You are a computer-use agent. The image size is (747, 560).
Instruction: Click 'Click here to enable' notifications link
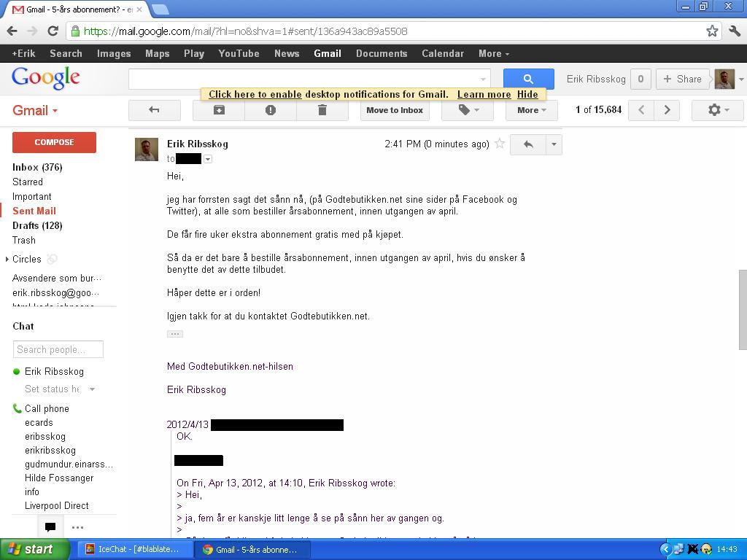coord(255,94)
